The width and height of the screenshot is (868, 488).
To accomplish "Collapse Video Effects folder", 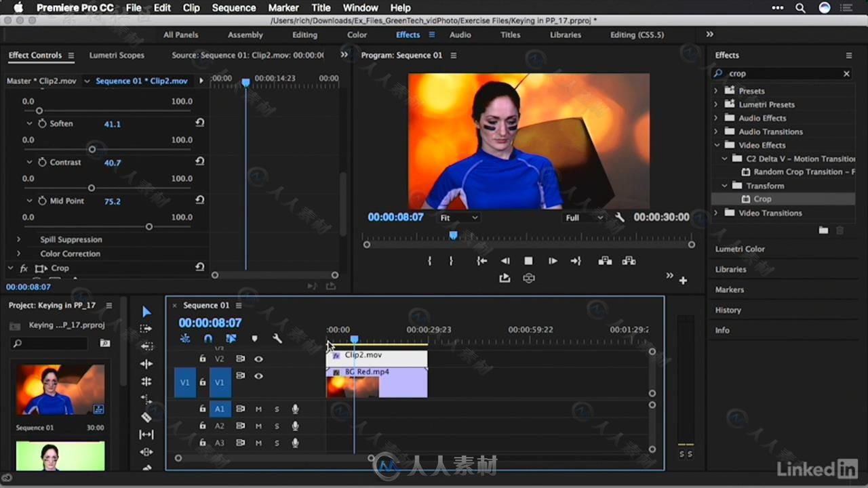I will tap(717, 145).
